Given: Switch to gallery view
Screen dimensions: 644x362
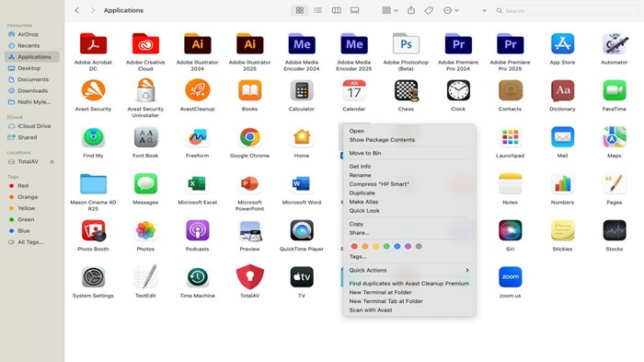Looking at the screenshot, I should 355,10.
